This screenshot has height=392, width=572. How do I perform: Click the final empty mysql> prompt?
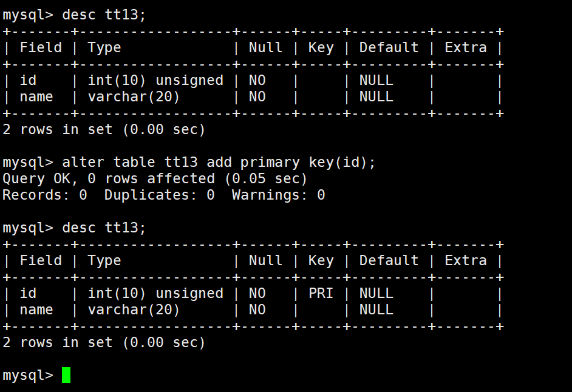click(28, 375)
